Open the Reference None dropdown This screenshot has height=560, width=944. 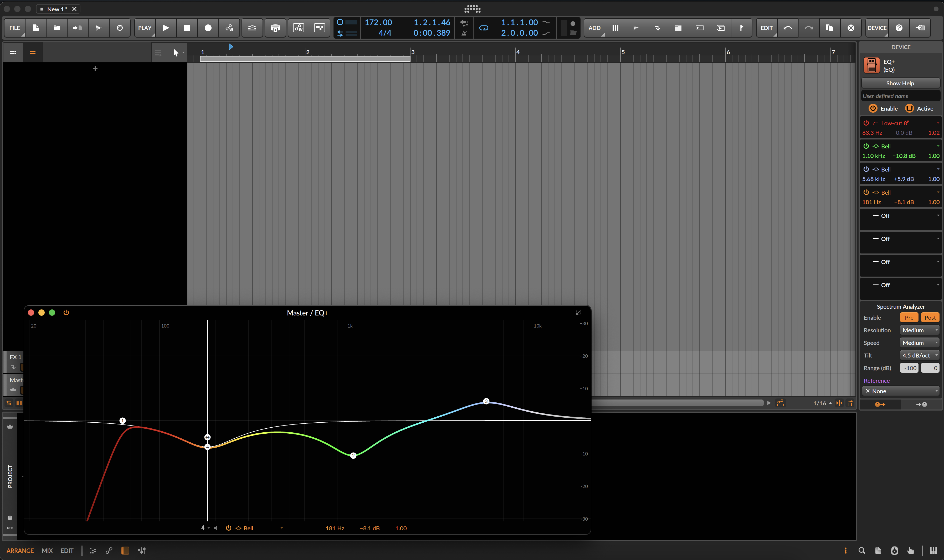click(901, 391)
